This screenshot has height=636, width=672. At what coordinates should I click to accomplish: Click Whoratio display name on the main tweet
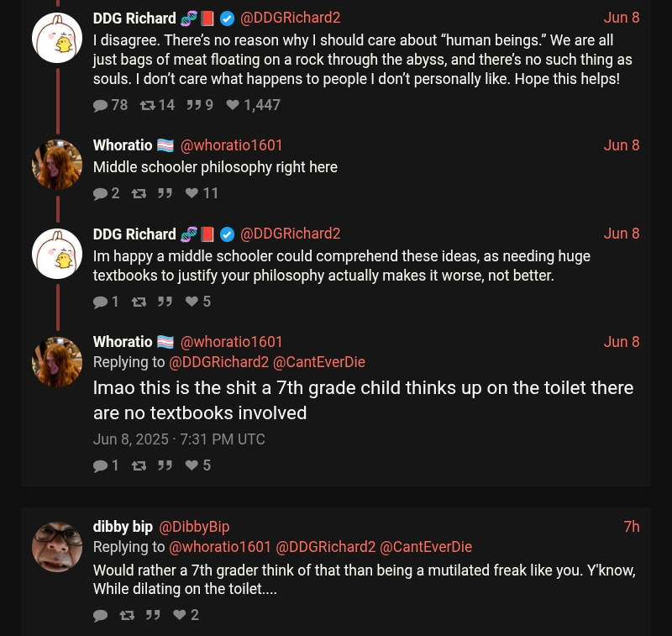point(123,342)
